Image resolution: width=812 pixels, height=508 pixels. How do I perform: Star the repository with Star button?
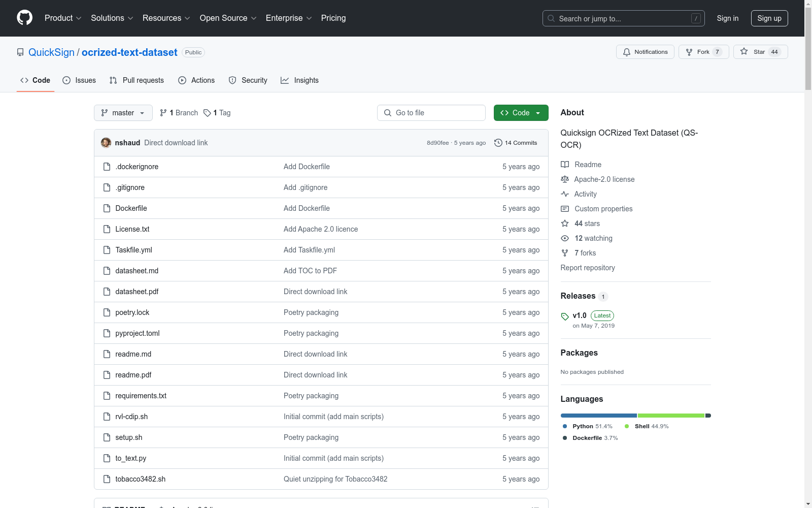point(760,52)
